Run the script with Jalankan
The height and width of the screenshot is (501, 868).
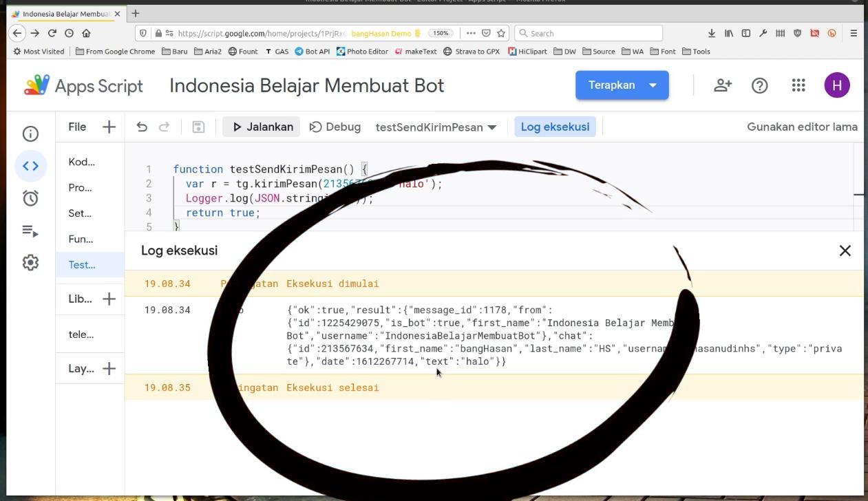[x=261, y=127]
